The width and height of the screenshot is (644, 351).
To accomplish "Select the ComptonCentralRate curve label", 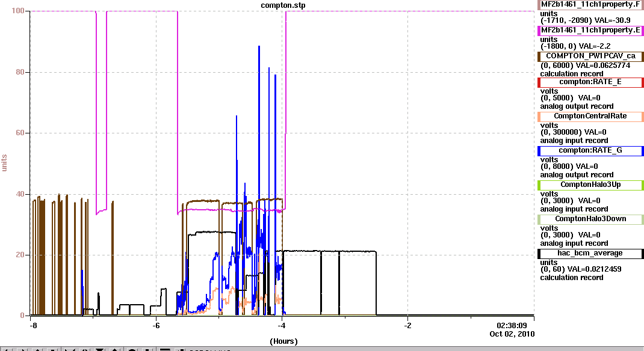I will pyautogui.click(x=590, y=116).
